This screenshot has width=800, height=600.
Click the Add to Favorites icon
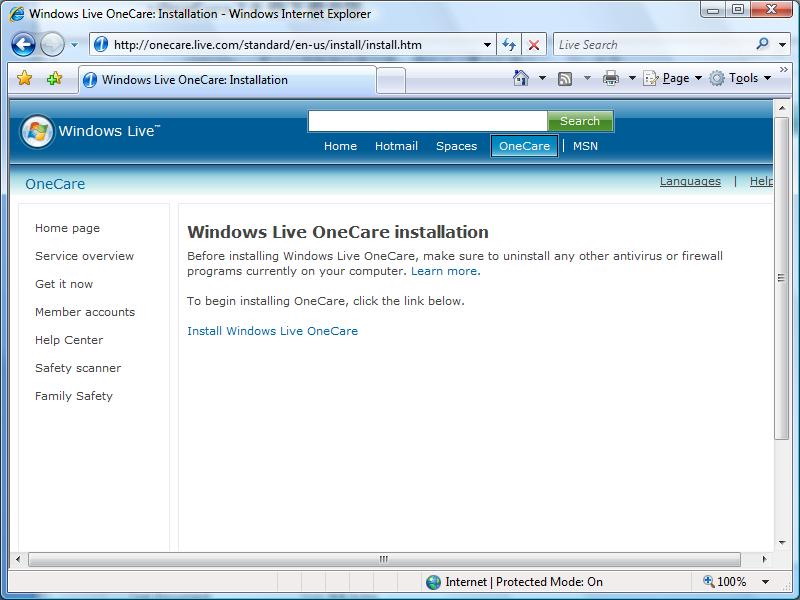pos(54,79)
